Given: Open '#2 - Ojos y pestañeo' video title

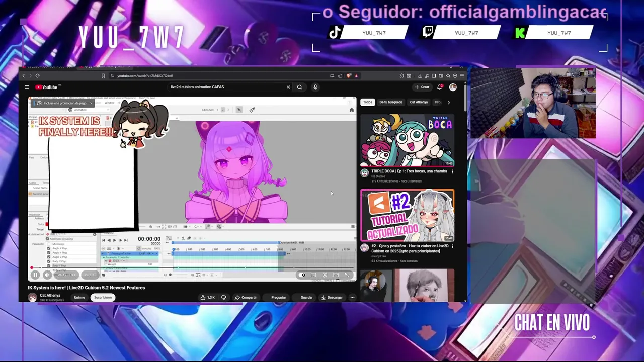Looking at the screenshot, I should click(x=410, y=248).
